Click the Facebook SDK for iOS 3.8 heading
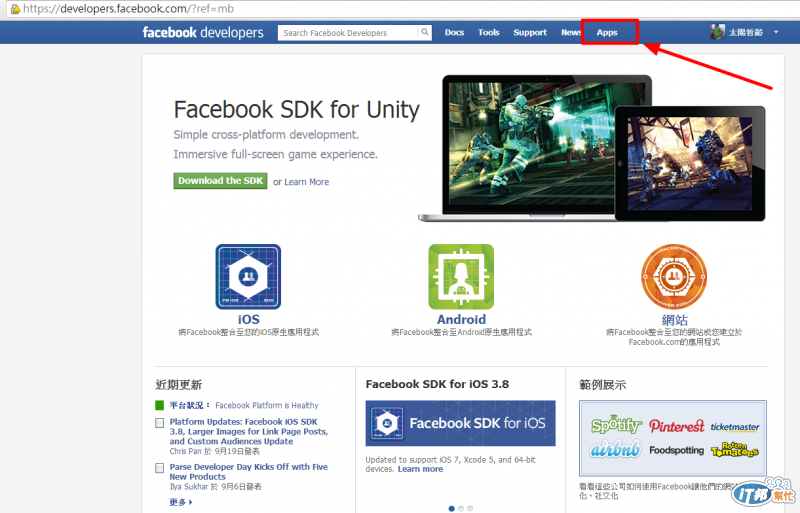Screen dimensions: 800x513 (x=437, y=384)
